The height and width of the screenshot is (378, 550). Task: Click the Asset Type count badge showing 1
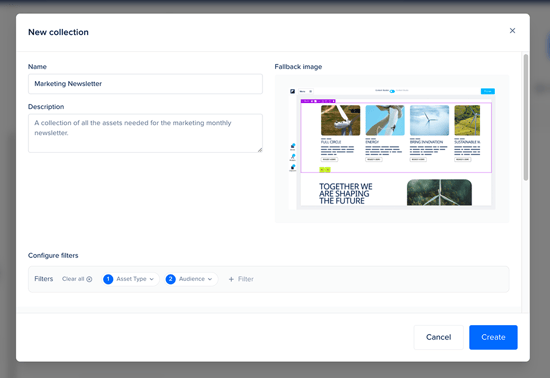108,279
